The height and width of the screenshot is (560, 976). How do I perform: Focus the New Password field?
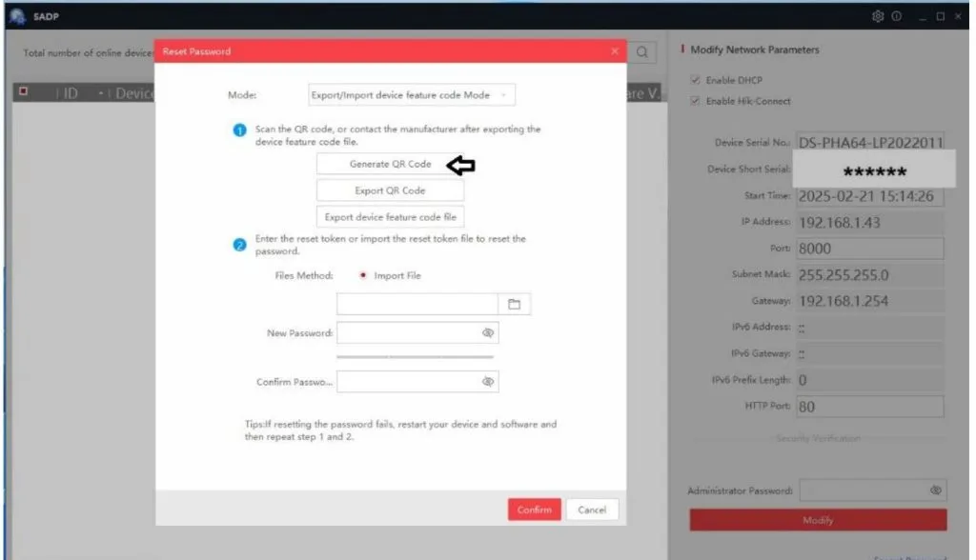[x=417, y=333]
